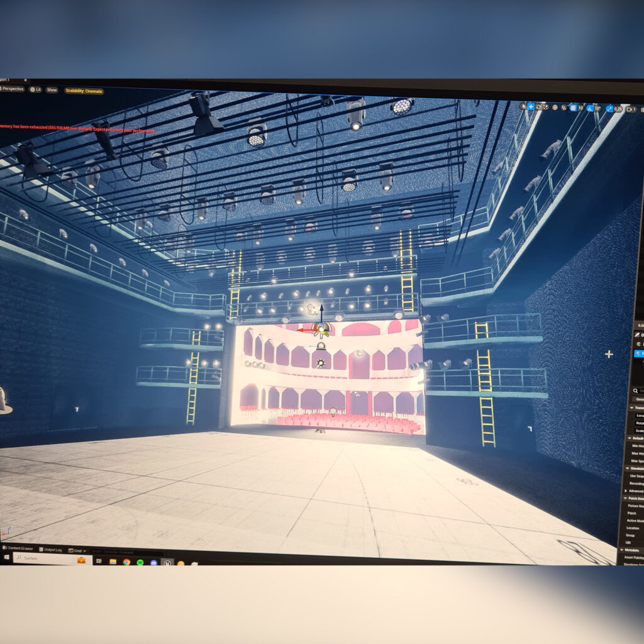Toggle grid snapping
644x644 pixels.
click(x=574, y=108)
